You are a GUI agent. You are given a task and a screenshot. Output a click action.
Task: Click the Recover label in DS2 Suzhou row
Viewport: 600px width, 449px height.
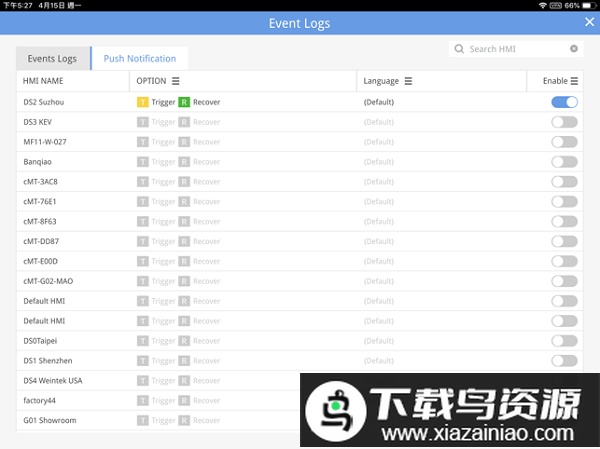pyautogui.click(x=207, y=102)
